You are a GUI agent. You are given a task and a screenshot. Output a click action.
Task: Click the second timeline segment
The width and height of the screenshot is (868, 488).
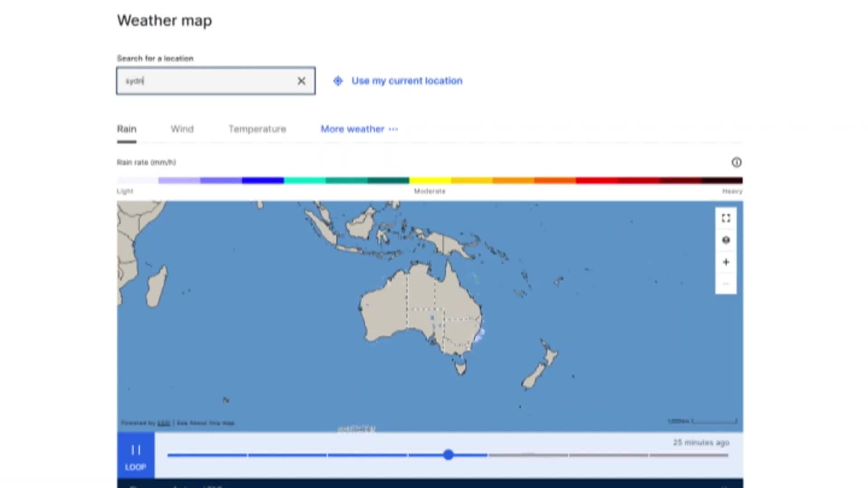pos(288,455)
